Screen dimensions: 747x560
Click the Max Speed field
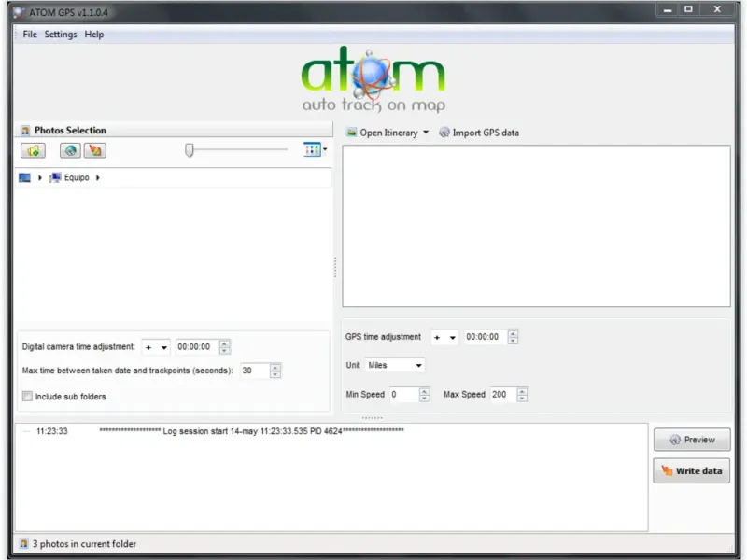coord(503,394)
